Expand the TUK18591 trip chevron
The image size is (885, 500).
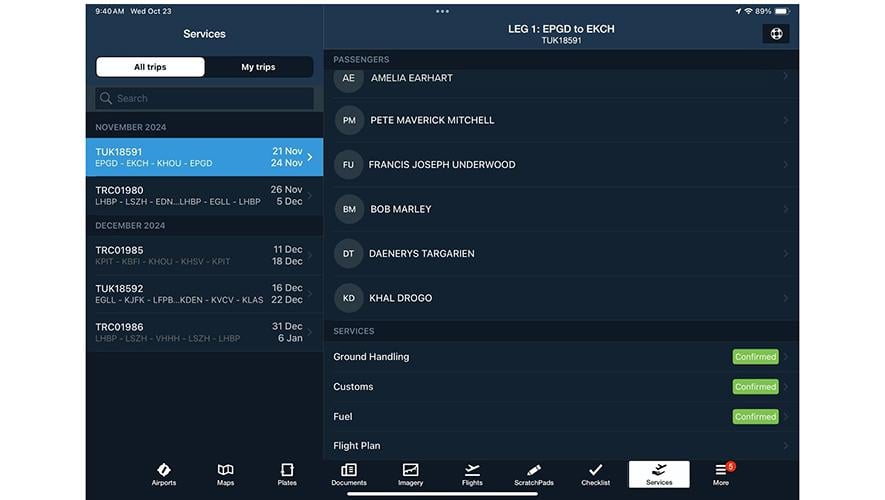click(310, 157)
